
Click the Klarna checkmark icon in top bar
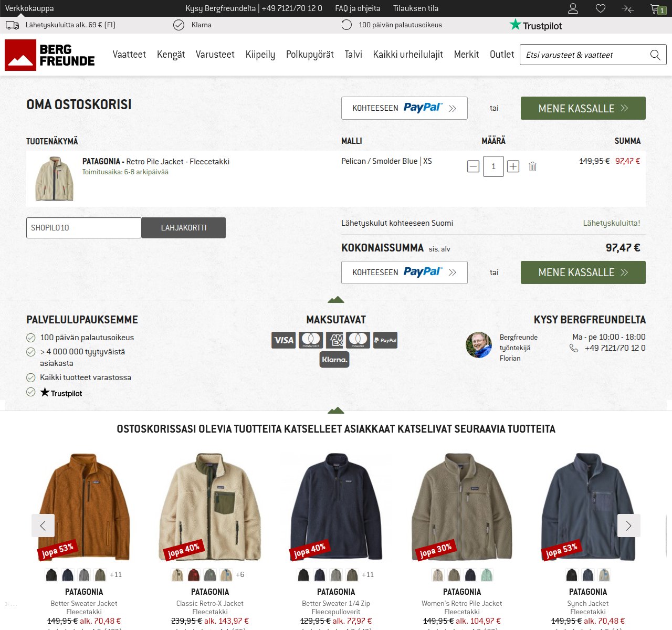tap(179, 25)
